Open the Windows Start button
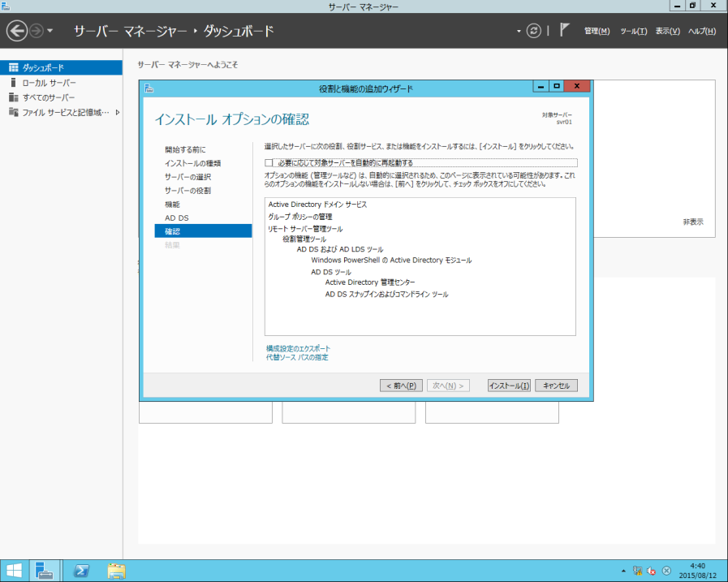 (x=14, y=571)
